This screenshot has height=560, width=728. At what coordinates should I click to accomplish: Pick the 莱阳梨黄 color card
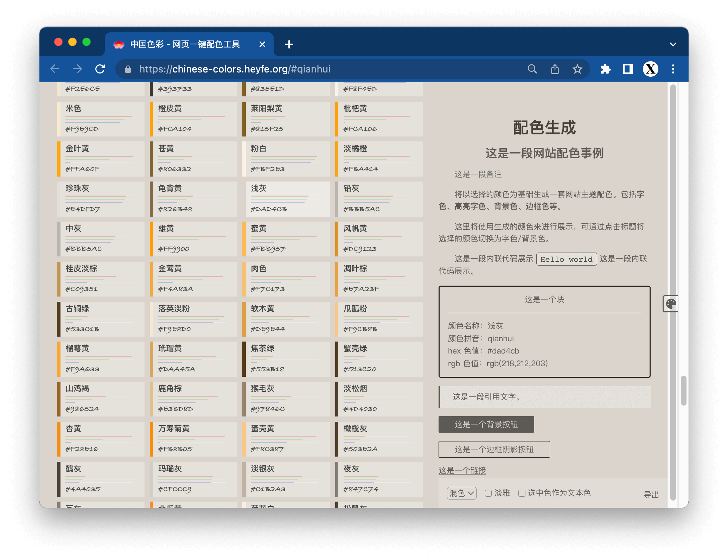pyautogui.click(x=286, y=119)
